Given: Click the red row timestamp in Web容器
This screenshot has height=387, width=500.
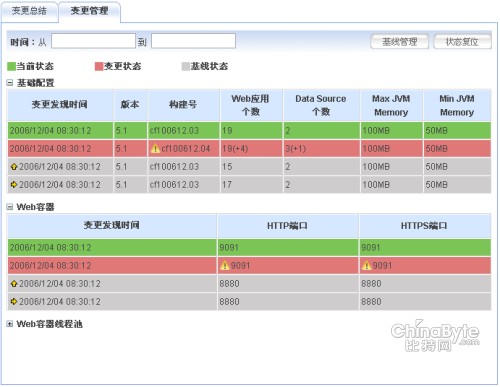Looking at the screenshot, I should (x=51, y=265).
